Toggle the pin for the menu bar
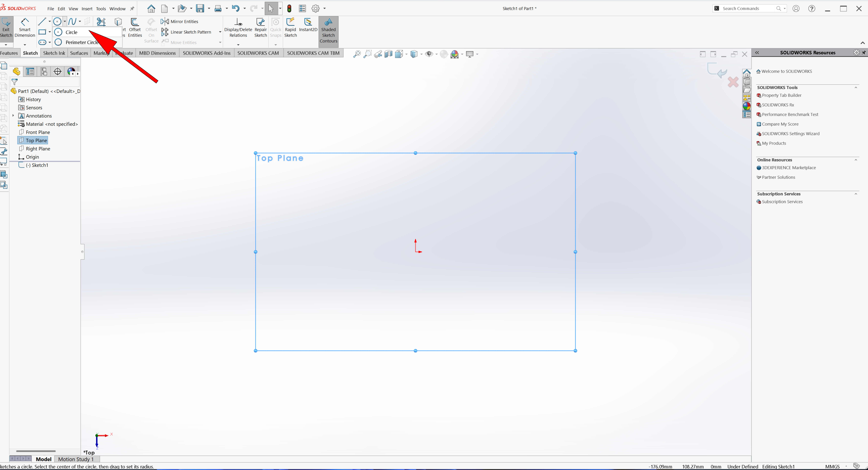 coord(132,8)
